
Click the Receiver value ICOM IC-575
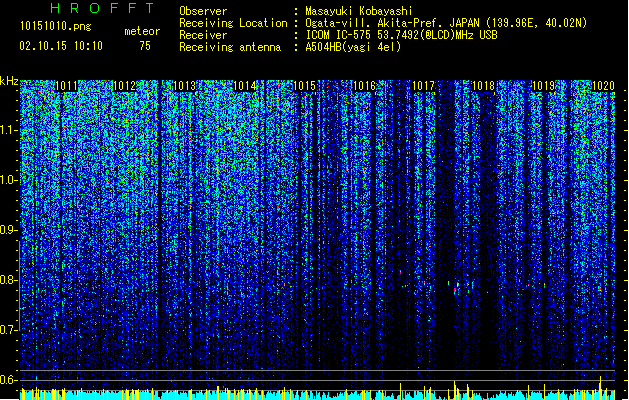(338, 35)
